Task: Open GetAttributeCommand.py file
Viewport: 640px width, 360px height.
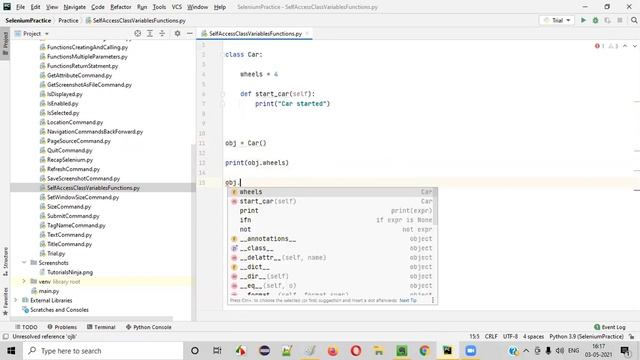Action: (x=79, y=75)
